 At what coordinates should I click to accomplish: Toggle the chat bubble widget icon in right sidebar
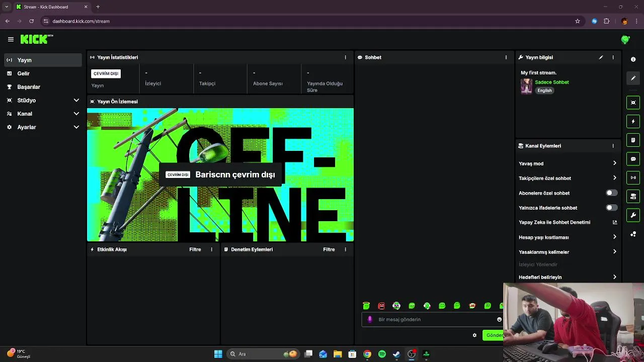pyautogui.click(x=633, y=159)
